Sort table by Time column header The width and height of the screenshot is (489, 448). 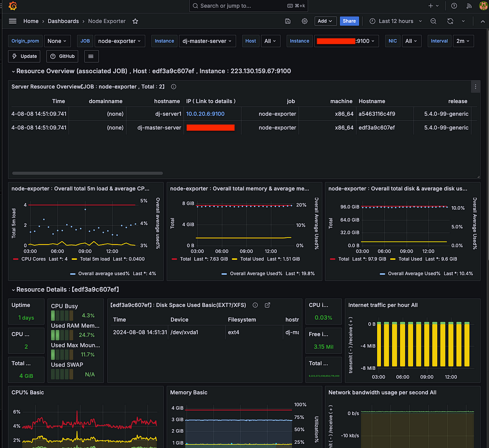point(58,102)
